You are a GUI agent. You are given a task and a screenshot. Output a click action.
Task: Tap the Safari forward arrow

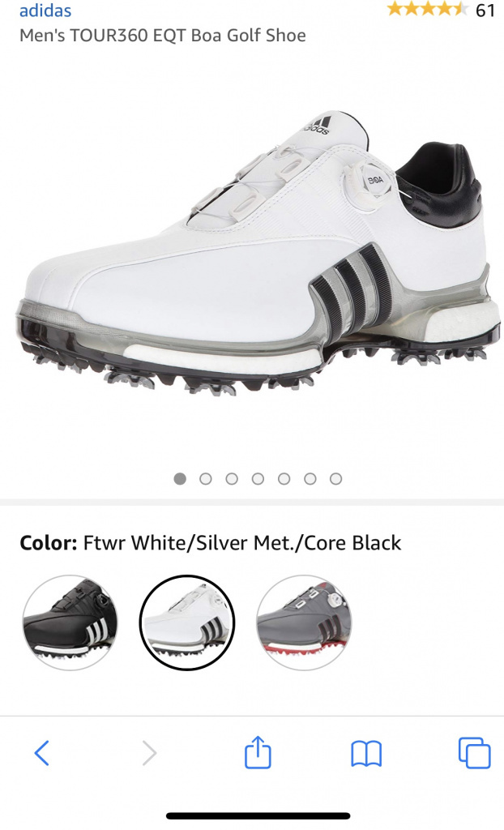pyautogui.click(x=150, y=753)
